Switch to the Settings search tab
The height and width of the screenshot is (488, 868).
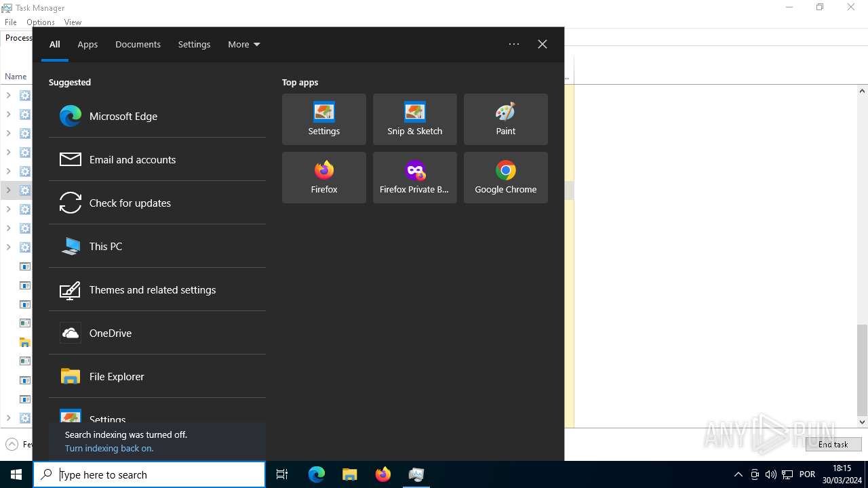(194, 44)
